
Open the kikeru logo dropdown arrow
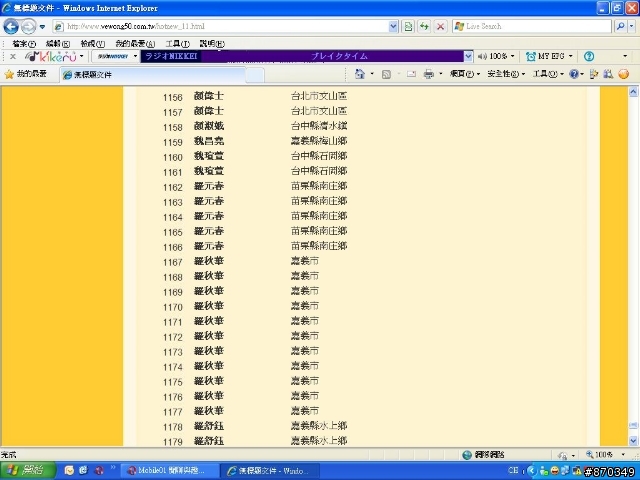(82, 56)
